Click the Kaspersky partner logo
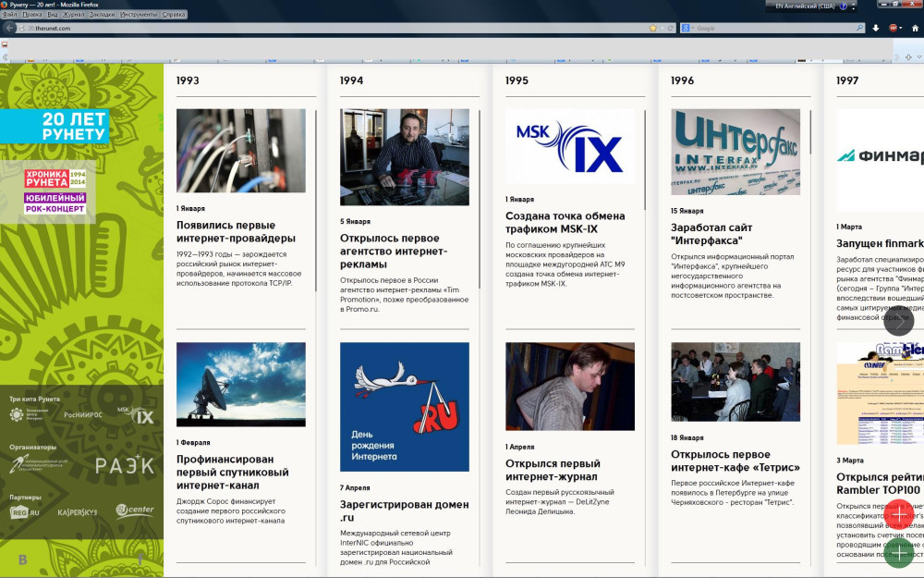924x578 pixels. [78, 511]
